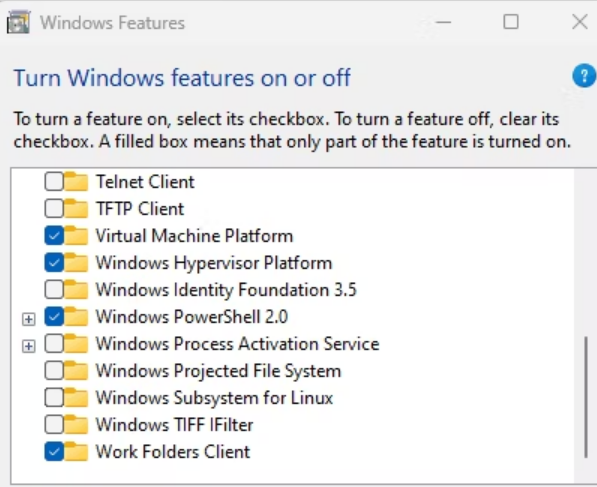Open the blue help question mark icon
The image size is (597, 487).
tap(584, 76)
